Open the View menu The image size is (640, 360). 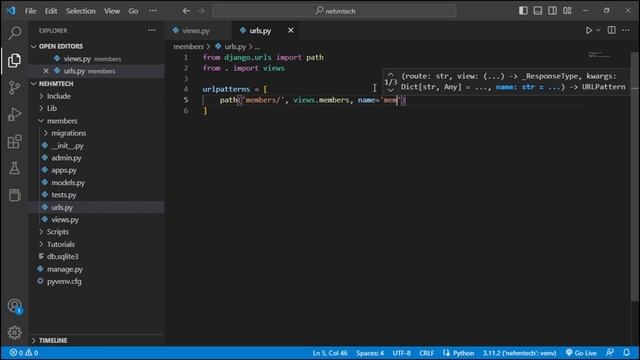pyautogui.click(x=111, y=11)
